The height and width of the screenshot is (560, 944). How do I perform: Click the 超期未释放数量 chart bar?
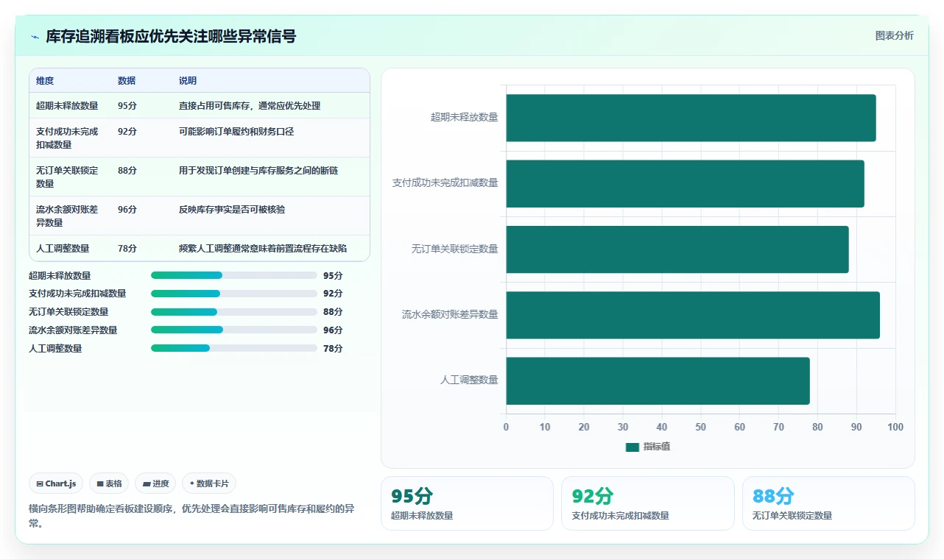click(691, 118)
